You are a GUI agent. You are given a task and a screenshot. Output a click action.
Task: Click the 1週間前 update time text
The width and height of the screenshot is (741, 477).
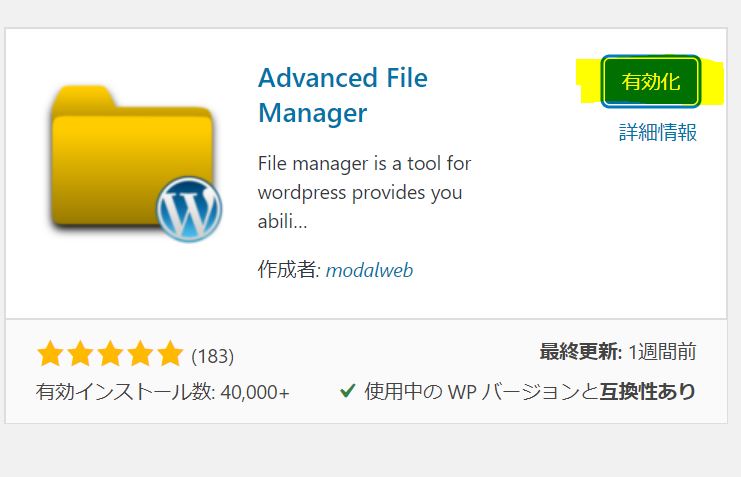[662, 352]
